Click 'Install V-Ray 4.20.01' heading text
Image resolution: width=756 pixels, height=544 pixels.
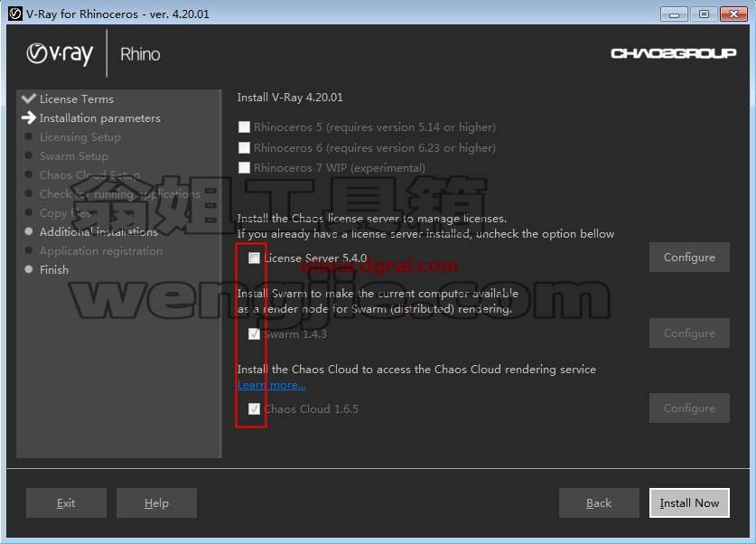click(290, 98)
